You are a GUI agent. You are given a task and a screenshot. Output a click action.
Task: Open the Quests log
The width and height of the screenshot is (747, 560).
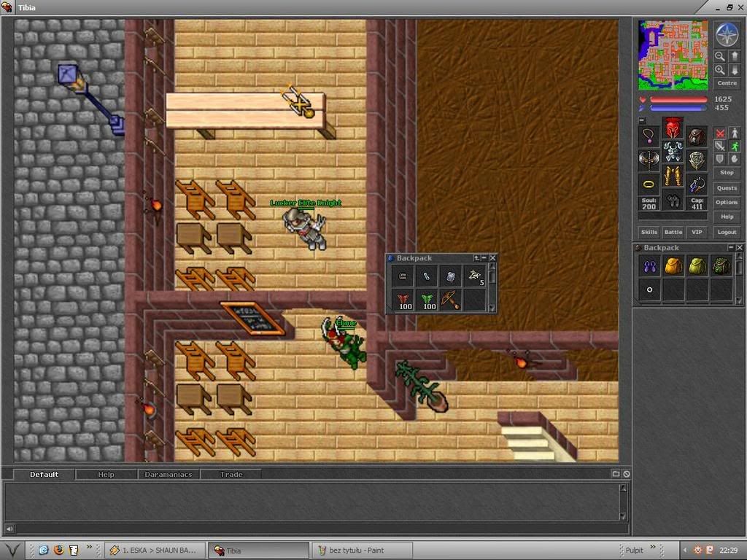[727, 188]
